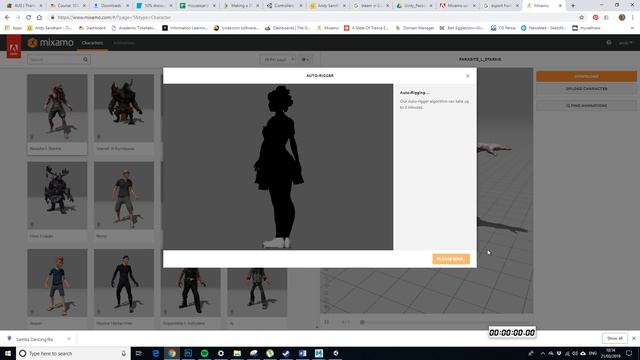Open the Mixamo help icon
This screenshot has height=360, width=640.
pos(609,43)
